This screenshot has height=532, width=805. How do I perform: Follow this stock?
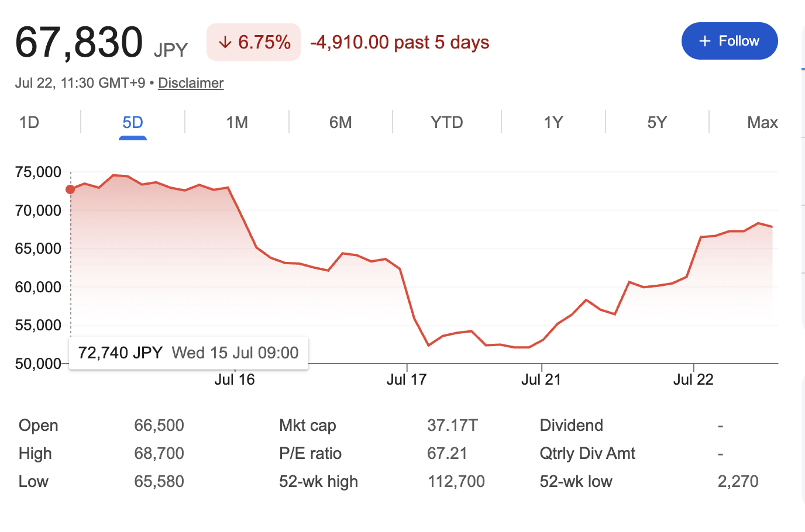tap(730, 41)
